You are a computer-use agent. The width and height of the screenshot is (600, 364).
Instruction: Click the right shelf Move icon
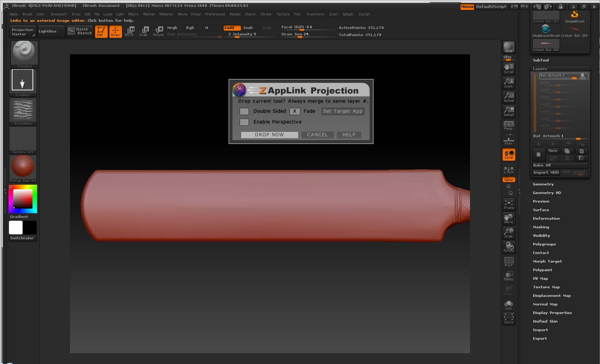click(509, 219)
